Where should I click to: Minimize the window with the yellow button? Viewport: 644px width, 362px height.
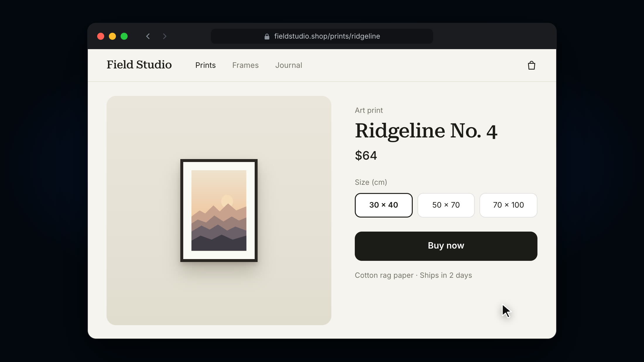(x=112, y=36)
